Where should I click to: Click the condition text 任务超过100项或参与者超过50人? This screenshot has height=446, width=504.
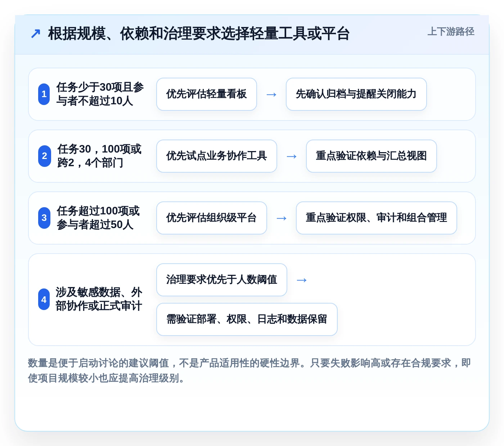(x=98, y=218)
